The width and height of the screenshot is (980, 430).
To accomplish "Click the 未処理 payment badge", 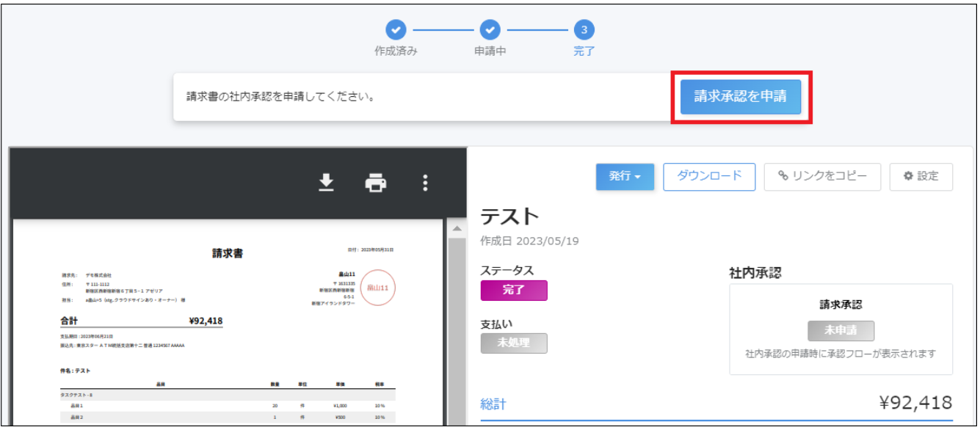I will [x=514, y=343].
